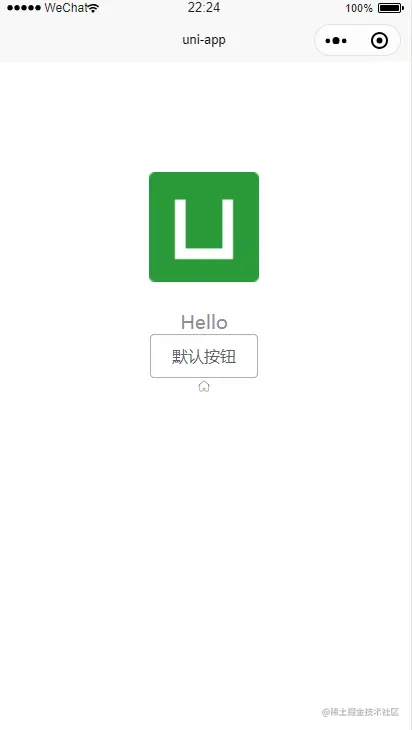Tap empty page area below home icon
The image size is (412, 730).
204,535
